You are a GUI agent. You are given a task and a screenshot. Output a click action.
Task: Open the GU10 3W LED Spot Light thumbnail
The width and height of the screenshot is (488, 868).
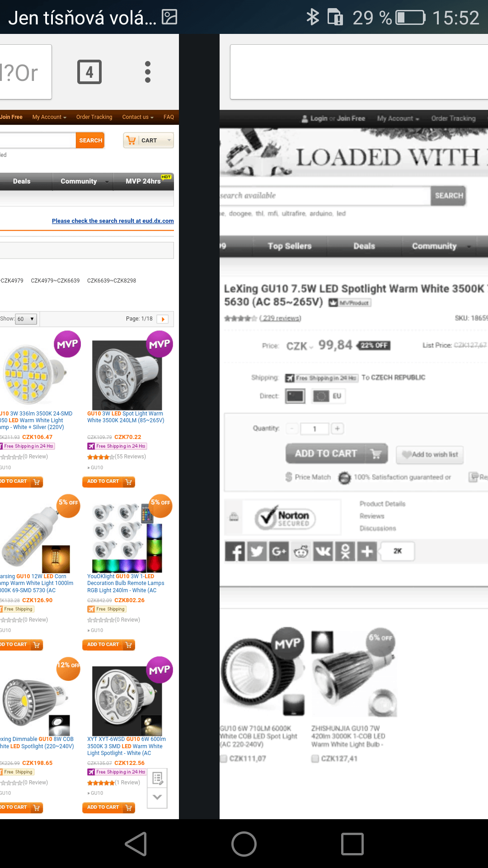pos(127,375)
